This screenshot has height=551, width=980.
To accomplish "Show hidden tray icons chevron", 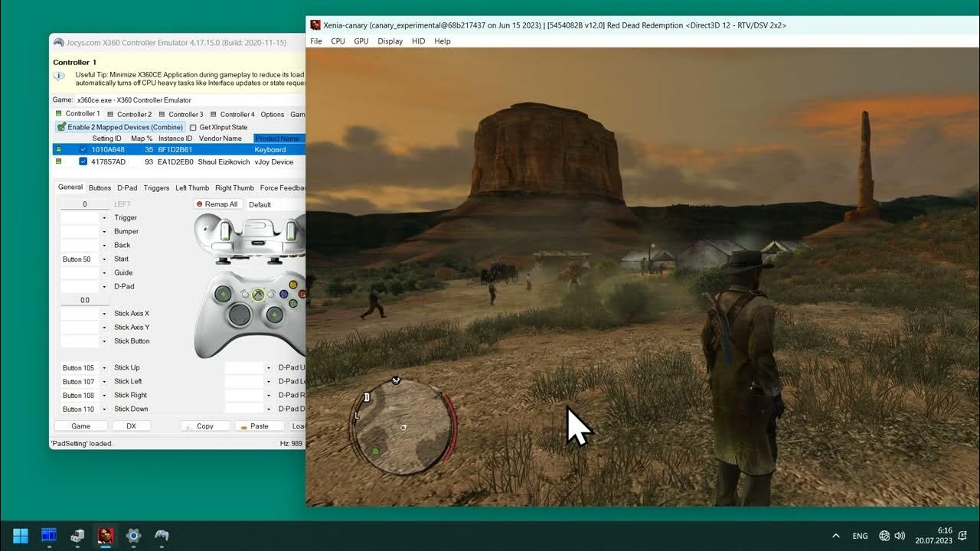I will [x=836, y=536].
